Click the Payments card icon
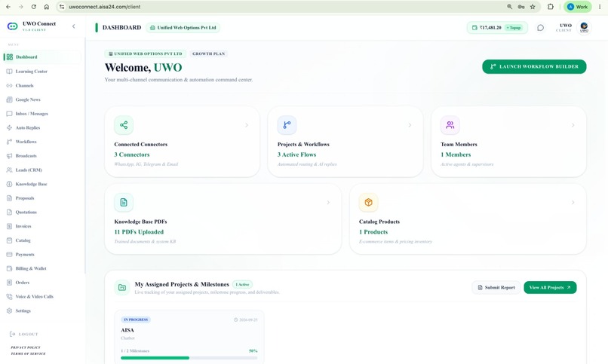This screenshot has height=364, width=608. (x=9, y=255)
